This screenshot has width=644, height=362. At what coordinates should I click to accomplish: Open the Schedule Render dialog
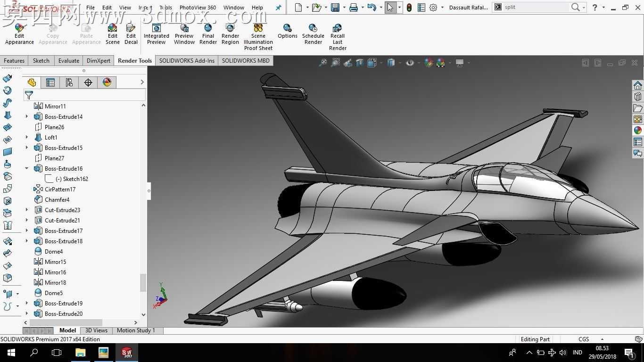pos(313,34)
